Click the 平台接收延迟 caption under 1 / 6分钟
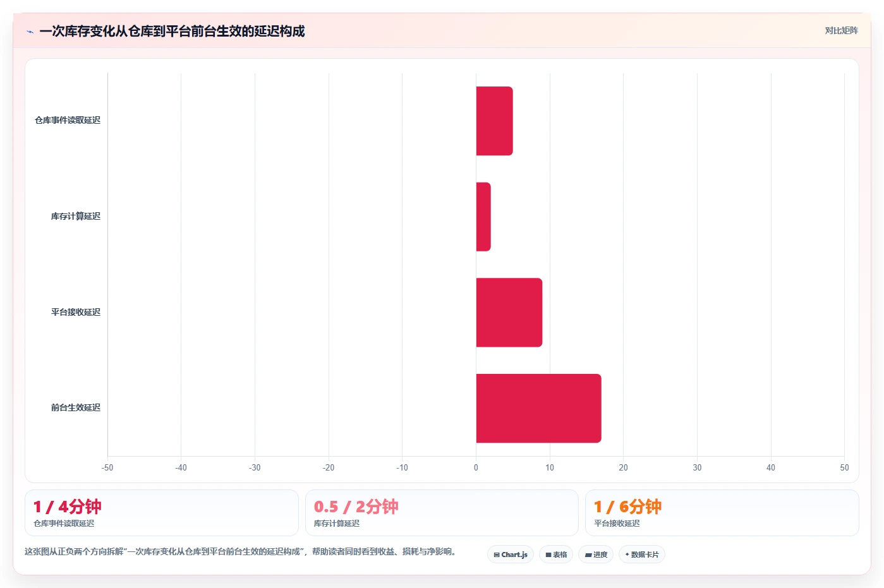This screenshot has height=588, width=884. [x=617, y=524]
